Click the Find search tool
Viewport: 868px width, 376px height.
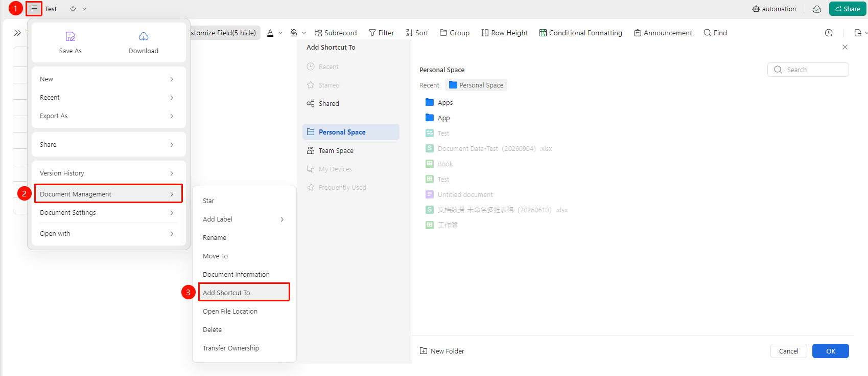click(715, 33)
